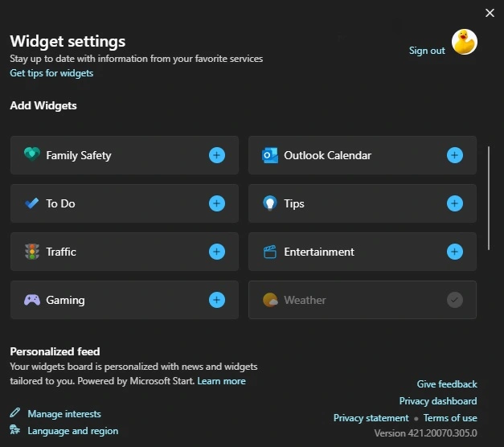Viewport: 504px width, 447px height.
Task: Add the Traffic widget plus icon
Action: coord(217,252)
